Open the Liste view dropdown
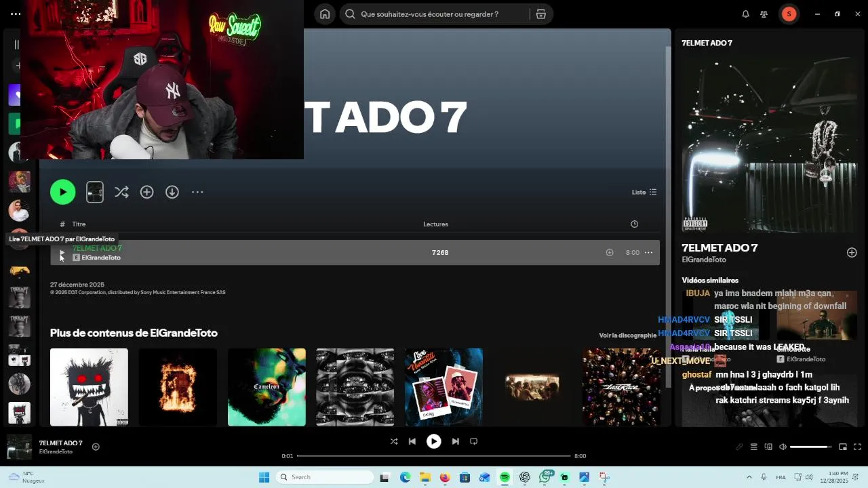 pyautogui.click(x=644, y=192)
